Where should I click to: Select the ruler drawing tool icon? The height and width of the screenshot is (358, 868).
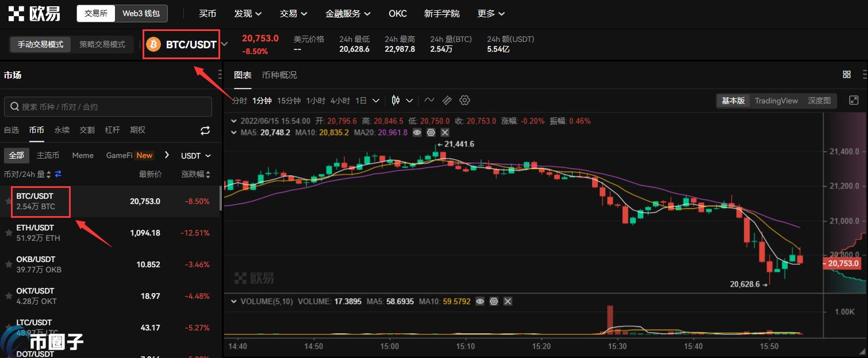(447, 101)
